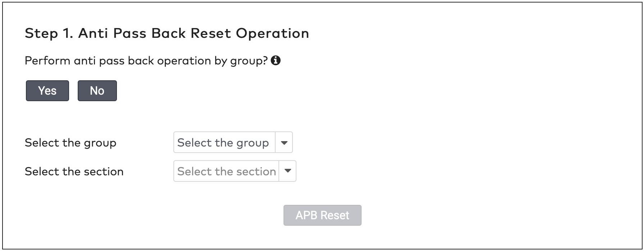Click the dropdown arrow on group selector
This screenshot has height=252, width=644.
(x=285, y=143)
